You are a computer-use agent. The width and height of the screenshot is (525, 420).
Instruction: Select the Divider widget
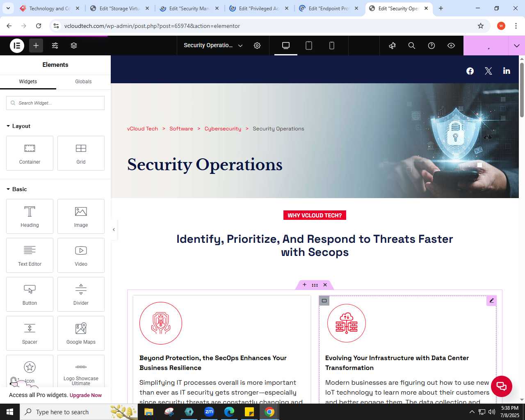81,294
